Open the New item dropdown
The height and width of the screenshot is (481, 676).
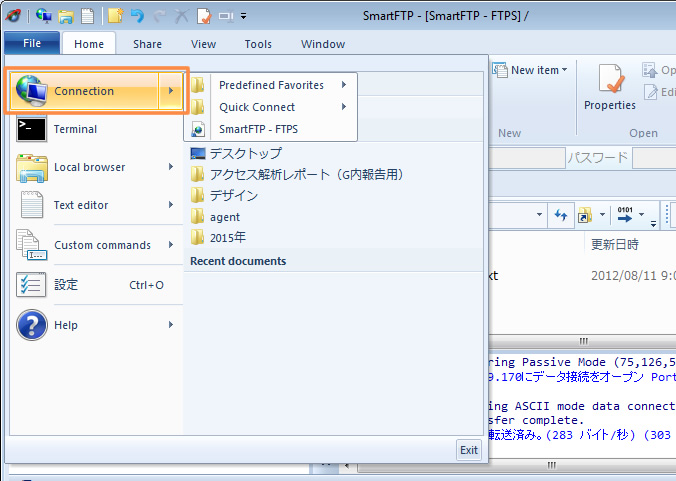(538, 70)
